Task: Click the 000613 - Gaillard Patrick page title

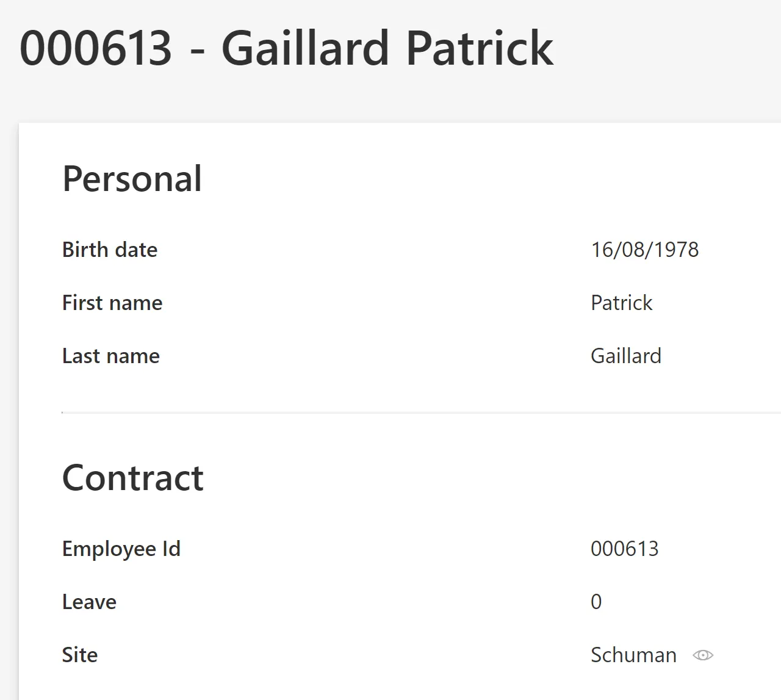Action: (x=286, y=48)
